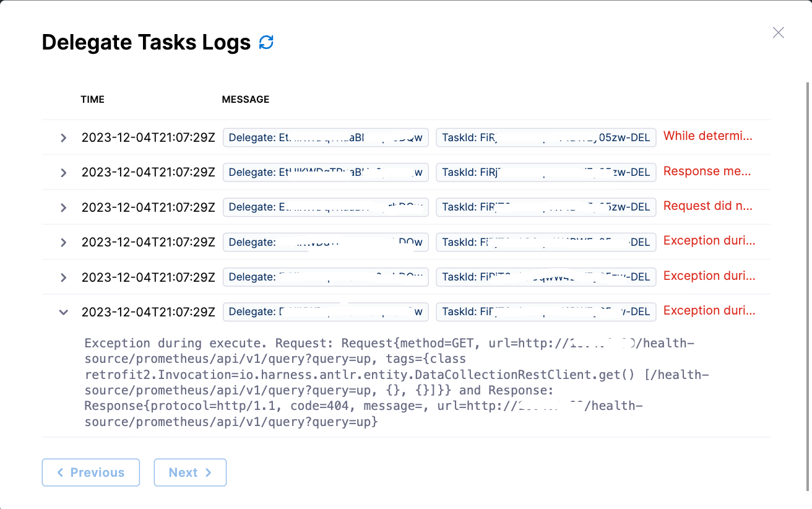Select the "Response me..." red error message
The height and width of the screenshot is (509, 812).
(707, 172)
